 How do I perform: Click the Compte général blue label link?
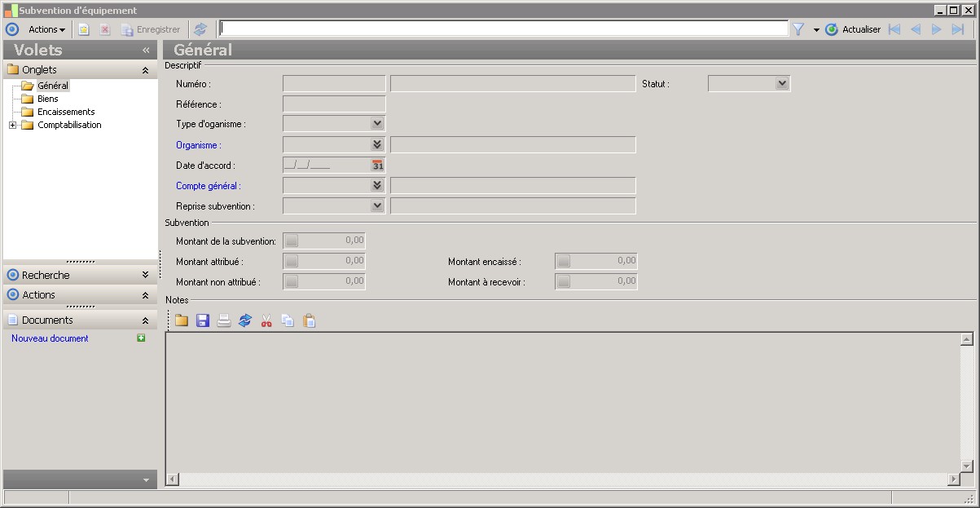(209, 186)
